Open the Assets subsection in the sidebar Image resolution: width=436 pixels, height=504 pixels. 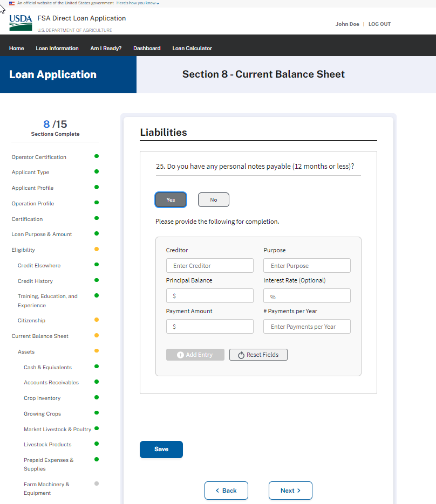coord(26,352)
